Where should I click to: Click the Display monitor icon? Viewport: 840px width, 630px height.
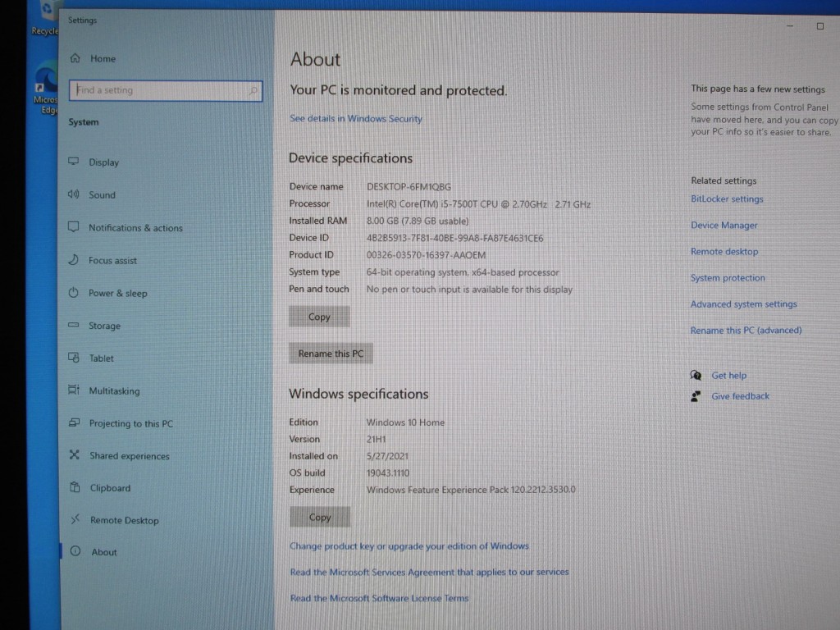pyautogui.click(x=73, y=162)
